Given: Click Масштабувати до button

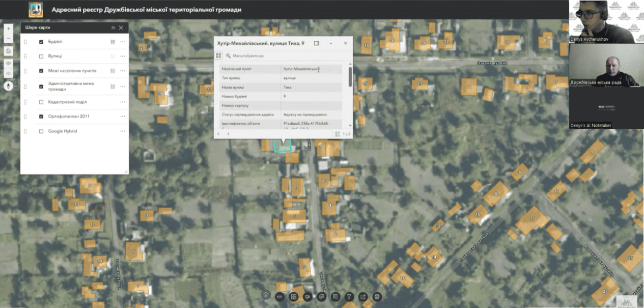Looking at the screenshot, I should point(245,55).
